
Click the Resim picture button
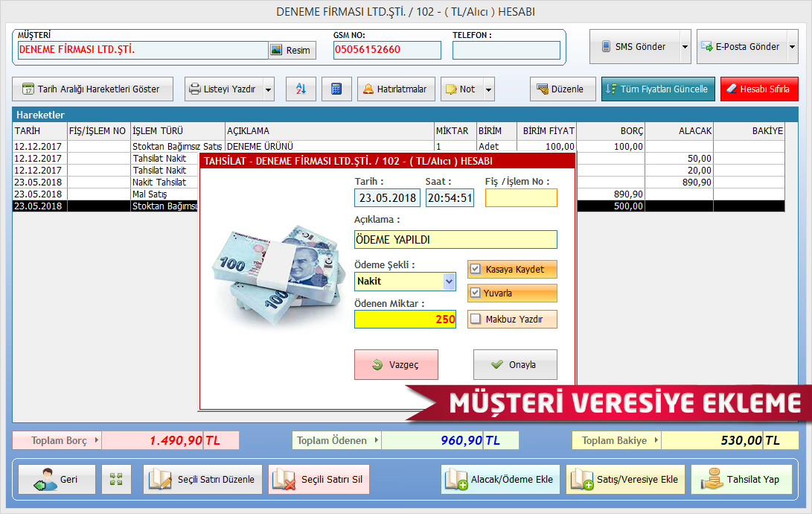tap(292, 50)
